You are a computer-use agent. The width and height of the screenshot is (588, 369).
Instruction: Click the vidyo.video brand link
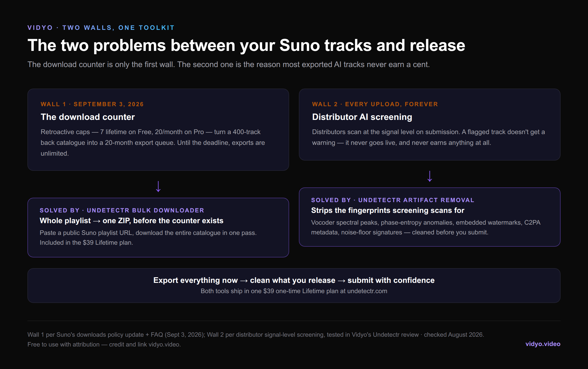[543, 344]
